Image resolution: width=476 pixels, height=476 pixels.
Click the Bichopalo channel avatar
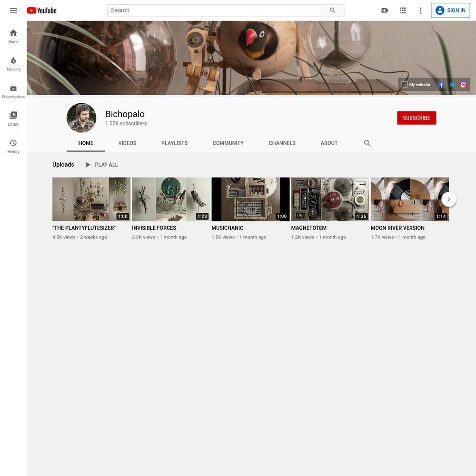(x=81, y=118)
